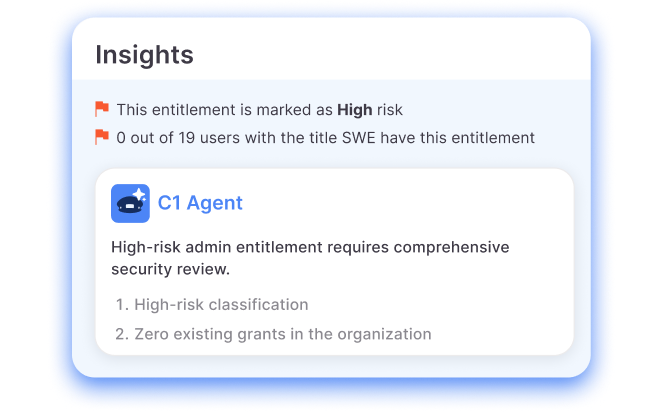Click the word 'organization' in second reason
Viewport: 662px width, 412px height.
point(385,334)
